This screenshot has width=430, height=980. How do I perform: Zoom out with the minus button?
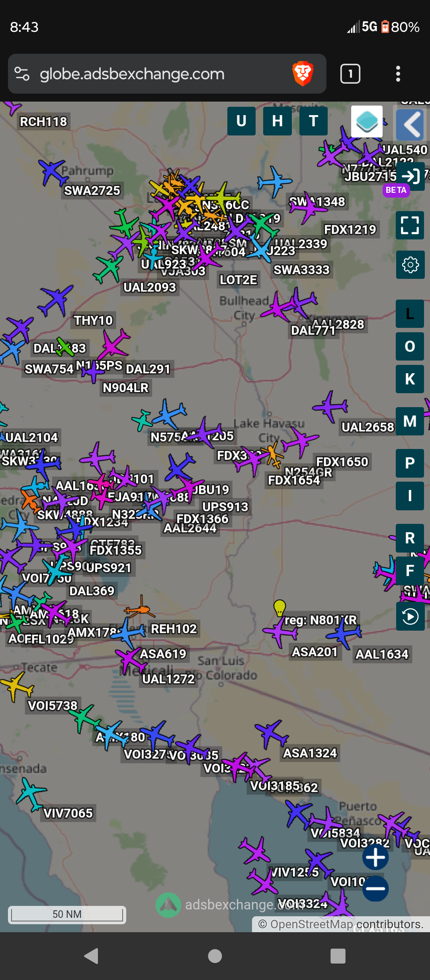375,888
